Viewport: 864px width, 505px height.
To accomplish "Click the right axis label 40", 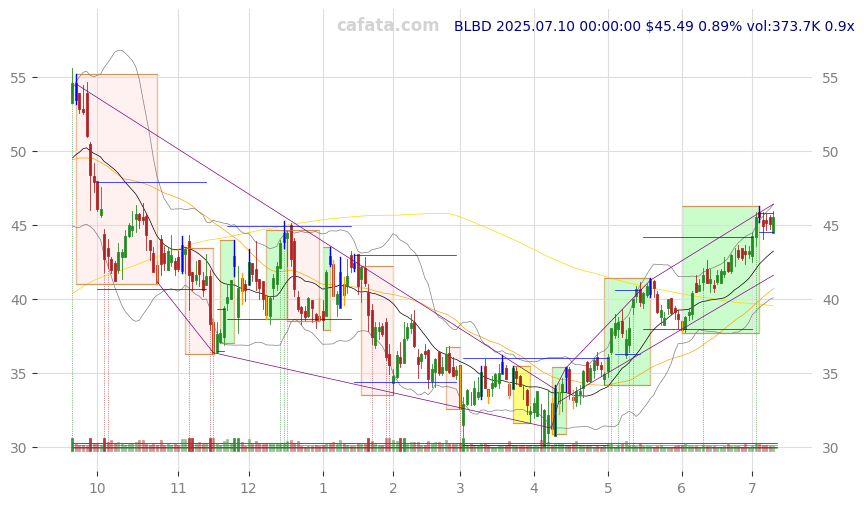I will [830, 300].
